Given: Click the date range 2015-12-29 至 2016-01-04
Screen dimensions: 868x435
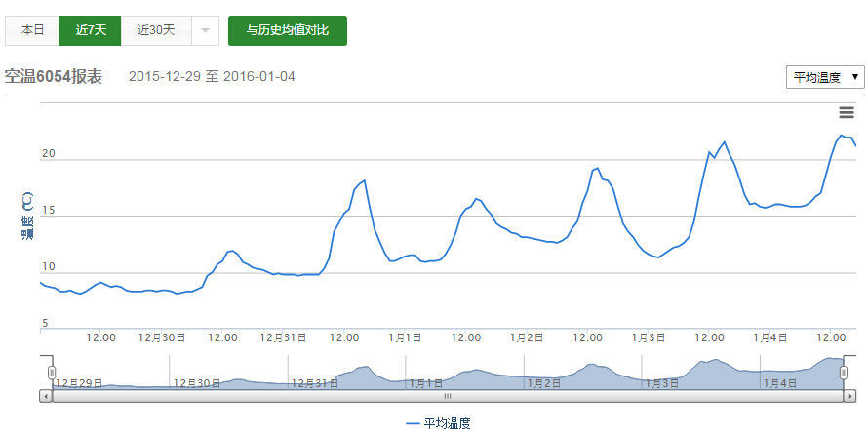Looking at the screenshot, I should click(212, 77).
